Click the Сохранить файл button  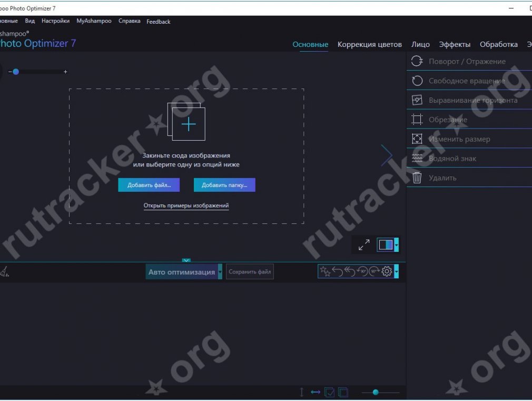pyautogui.click(x=250, y=271)
